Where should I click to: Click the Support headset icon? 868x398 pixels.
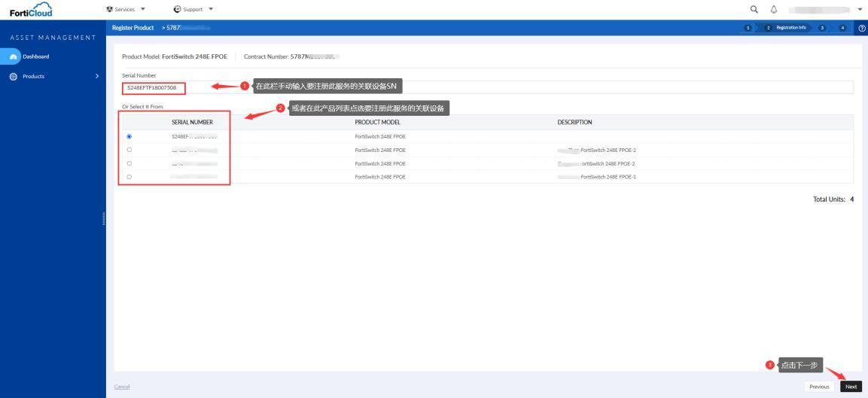coord(177,9)
